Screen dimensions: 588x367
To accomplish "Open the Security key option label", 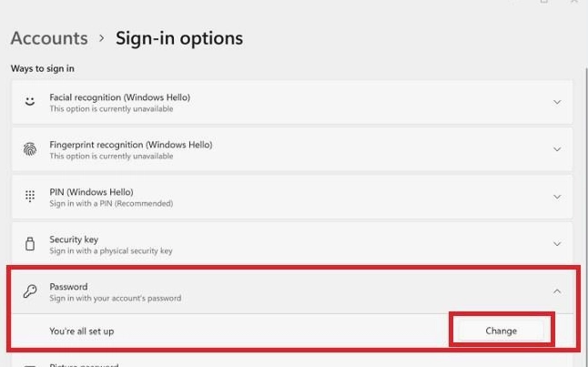I will (x=75, y=240).
